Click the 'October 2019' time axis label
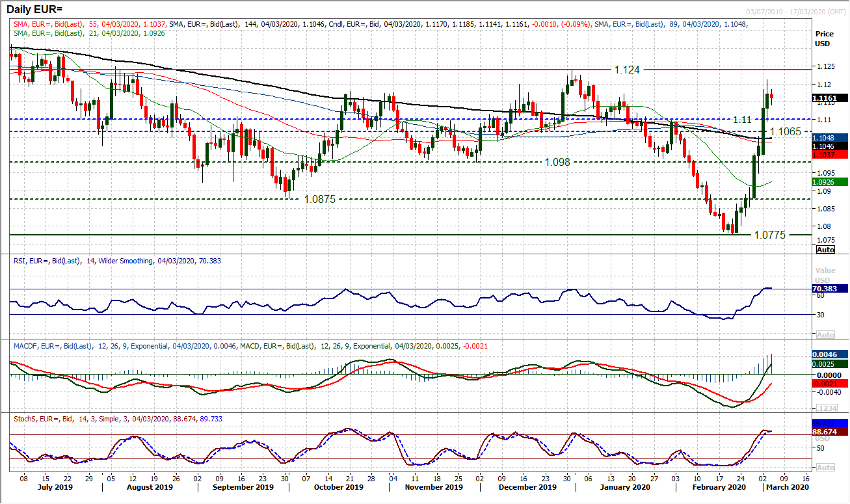This screenshot has width=850, height=504. pos(340,486)
